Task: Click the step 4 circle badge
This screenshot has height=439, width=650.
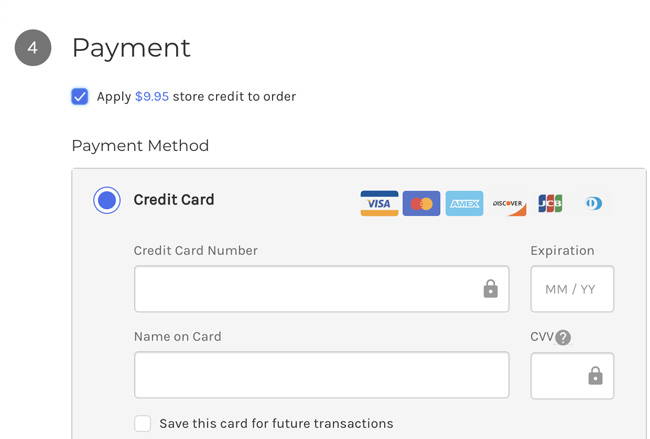Action: click(x=33, y=48)
